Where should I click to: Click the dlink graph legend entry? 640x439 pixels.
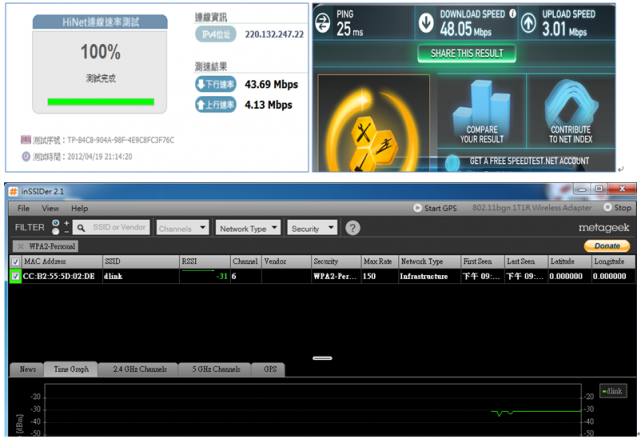(613, 391)
